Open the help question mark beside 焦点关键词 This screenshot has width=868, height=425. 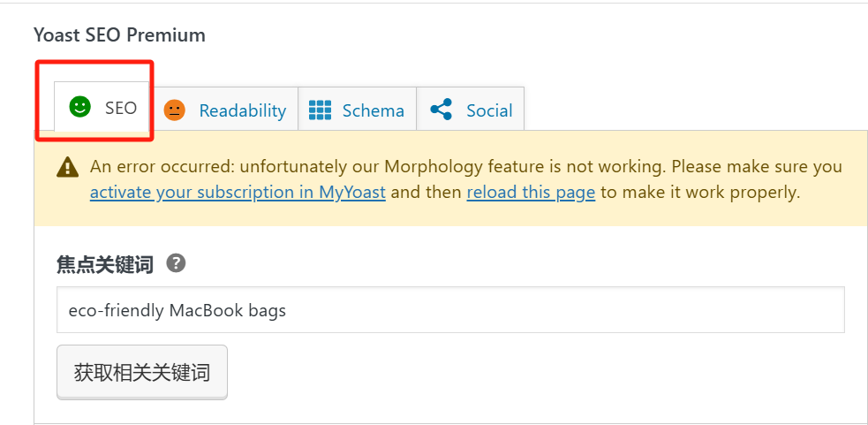point(177,262)
